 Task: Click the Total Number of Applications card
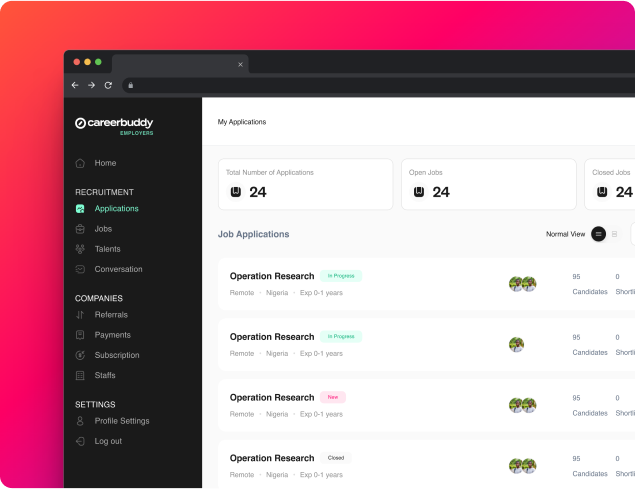[x=305, y=184]
